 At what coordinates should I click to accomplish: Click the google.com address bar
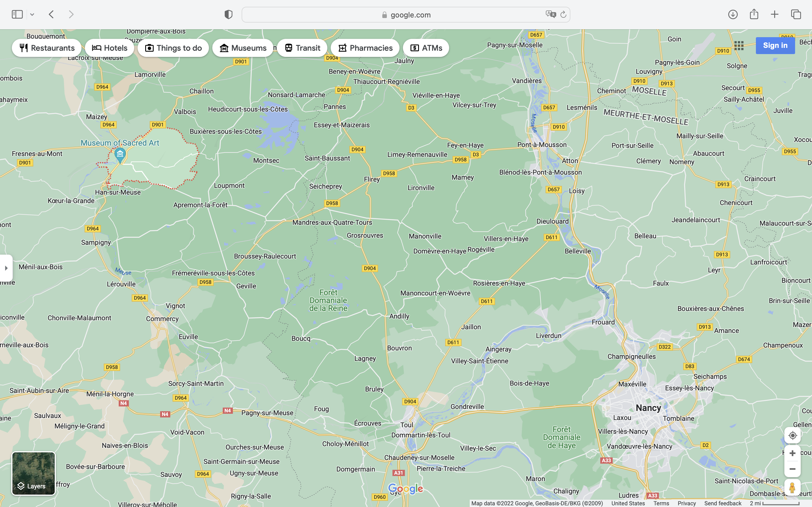tap(406, 15)
